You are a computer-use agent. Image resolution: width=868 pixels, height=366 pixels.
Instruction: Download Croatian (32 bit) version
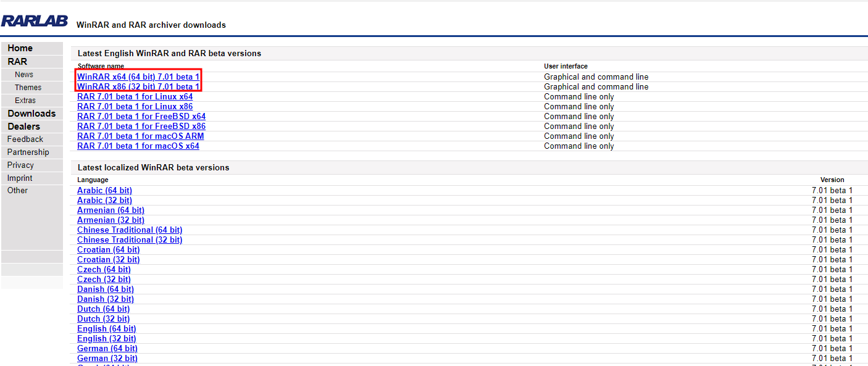[108, 260]
